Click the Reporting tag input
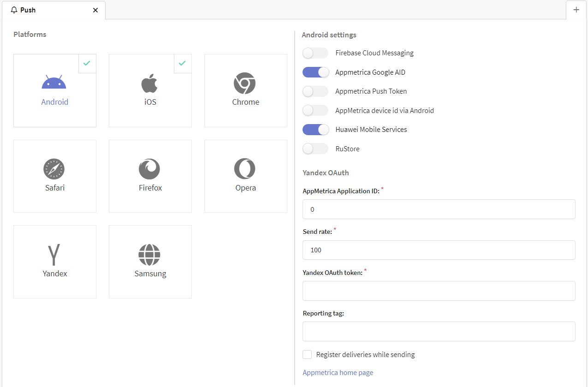The height and width of the screenshot is (387, 588). 439,331
